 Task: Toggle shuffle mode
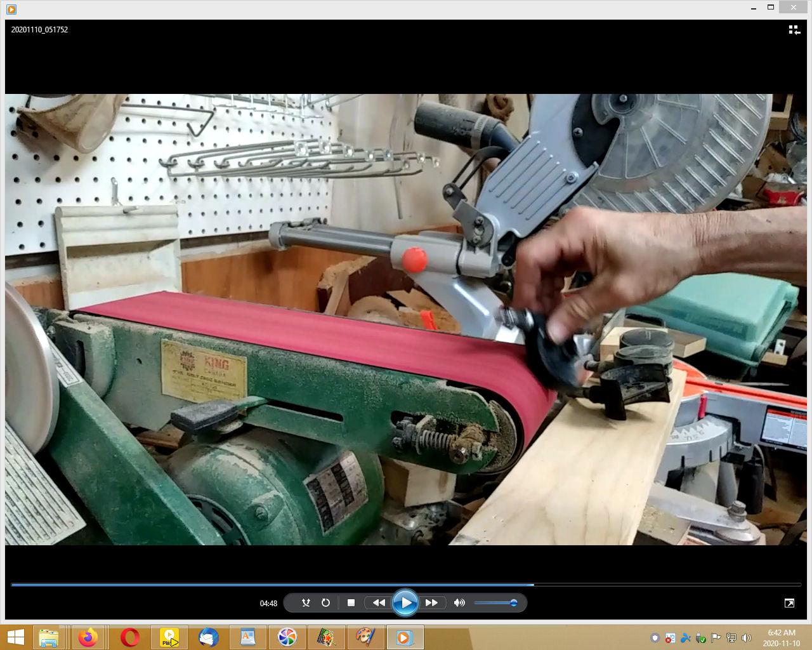click(306, 602)
